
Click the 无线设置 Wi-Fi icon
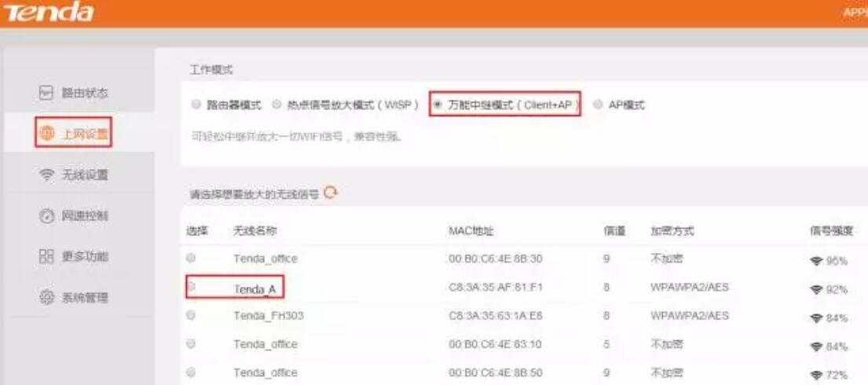click(x=46, y=174)
